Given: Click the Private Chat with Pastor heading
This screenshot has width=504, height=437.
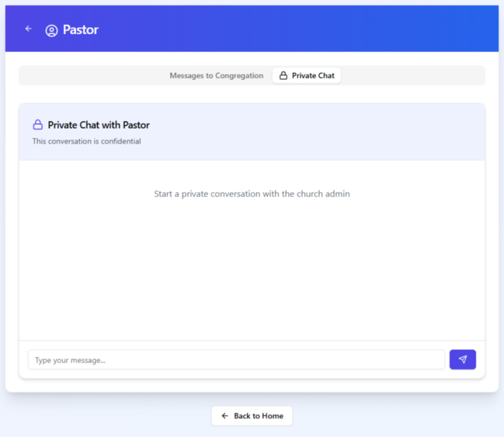Looking at the screenshot, I should pos(98,125).
